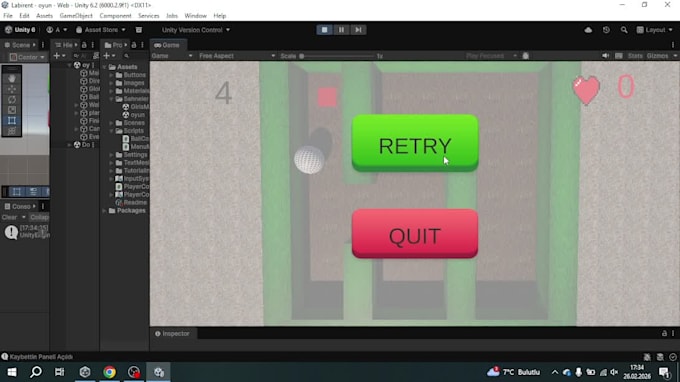
Task: Open the Edit menu
Action: coord(24,16)
